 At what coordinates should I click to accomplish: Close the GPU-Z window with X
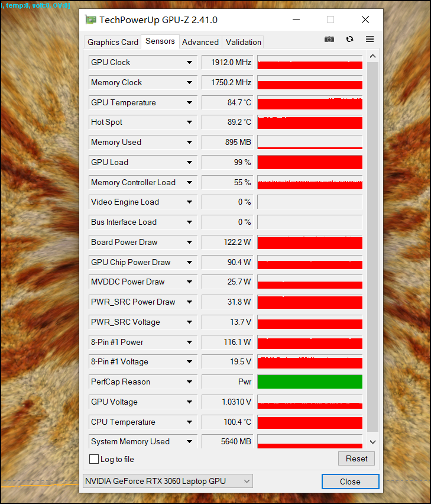pos(365,20)
